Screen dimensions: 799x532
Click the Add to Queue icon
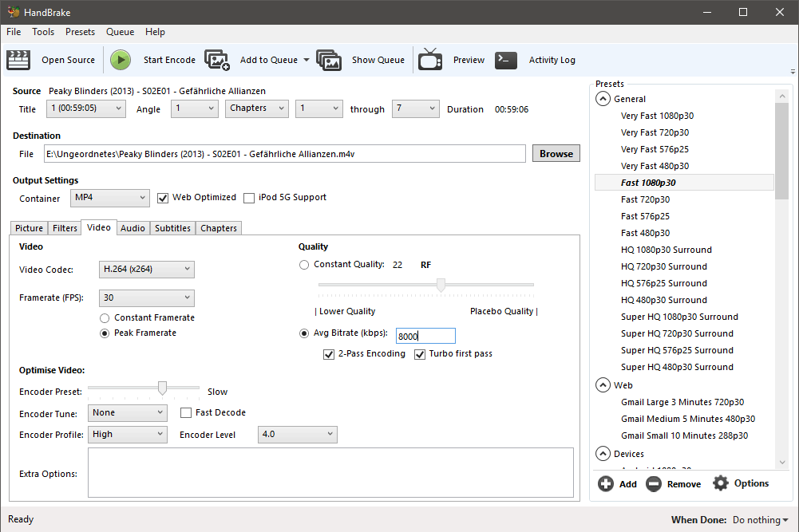coord(217,60)
